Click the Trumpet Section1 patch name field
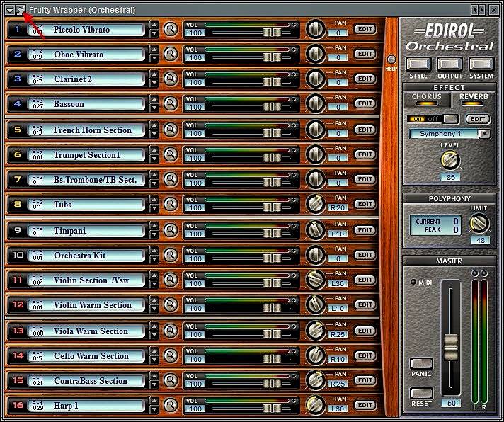Screen dimensions: 504x422 tap(86, 154)
